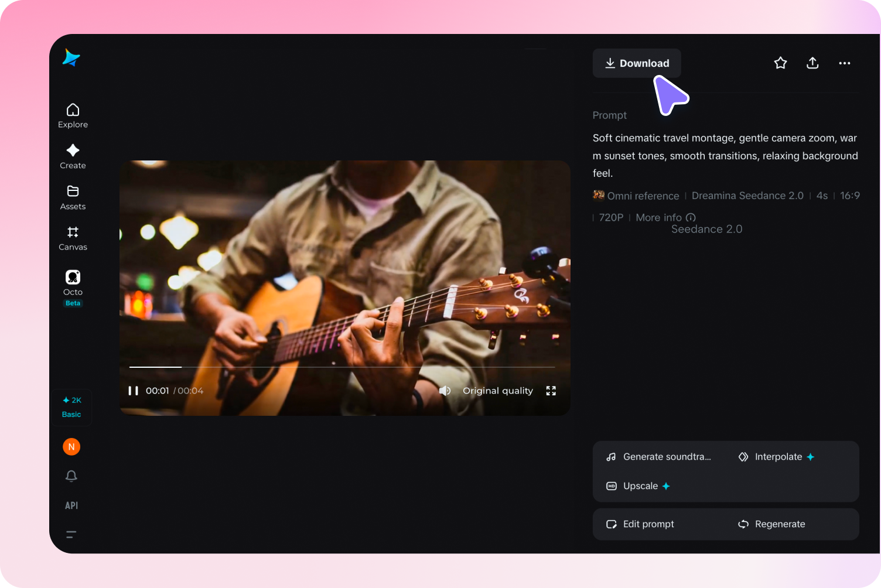Click the '16:9' aspect ratio label
Screen dimensions: 881x588
click(x=850, y=196)
